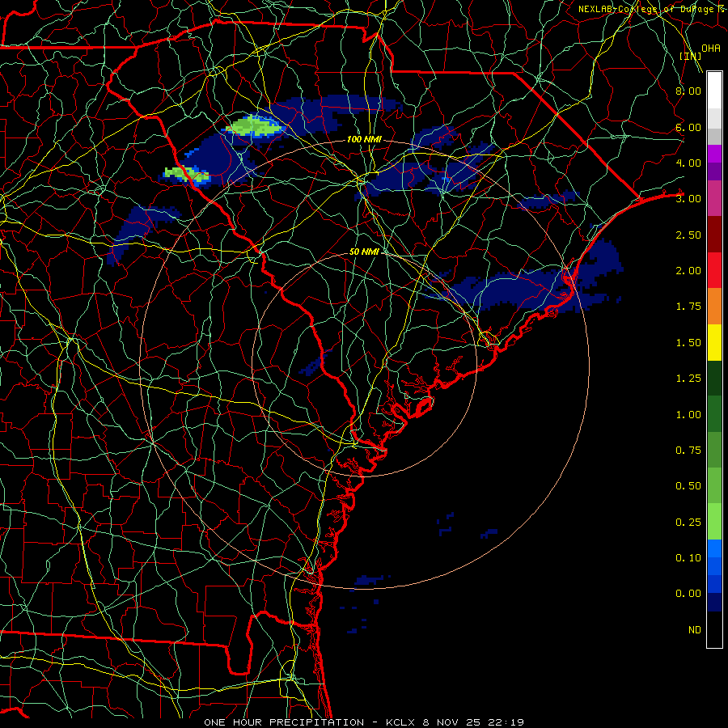The height and width of the screenshot is (728, 728).
Task: Click the 3.00 legend value
Action: coord(688,199)
